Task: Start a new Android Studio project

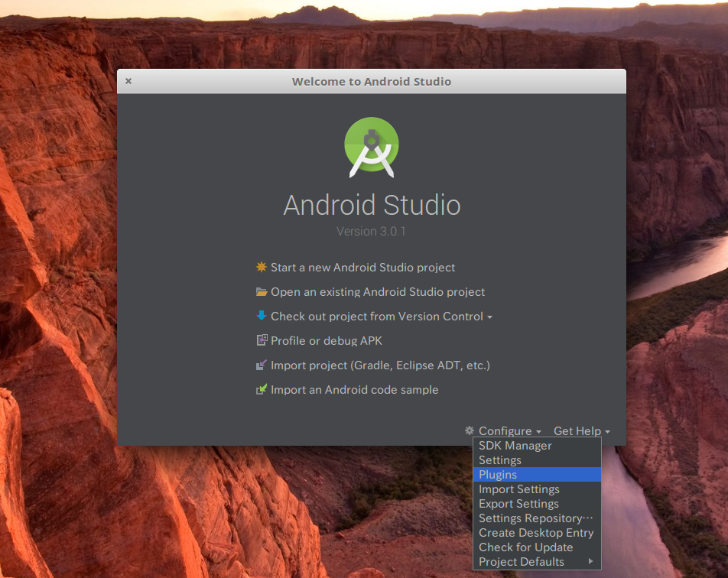Action: click(x=362, y=268)
